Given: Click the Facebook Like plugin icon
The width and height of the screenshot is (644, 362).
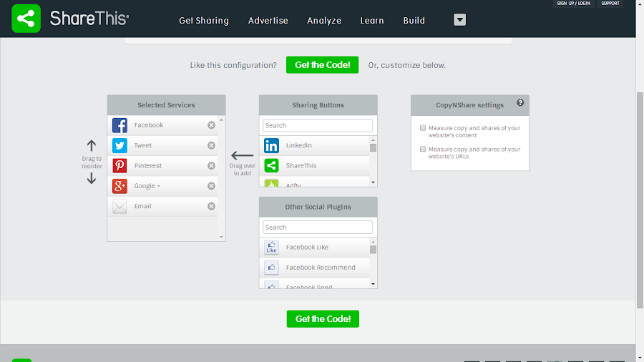Looking at the screenshot, I should 271,247.
